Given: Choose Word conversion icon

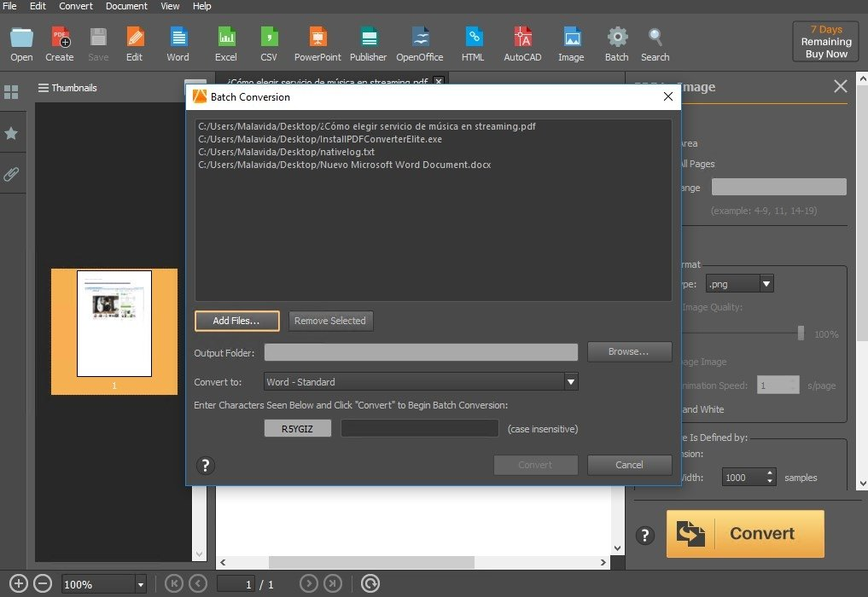Looking at the screenshot, I should point(178,44).
